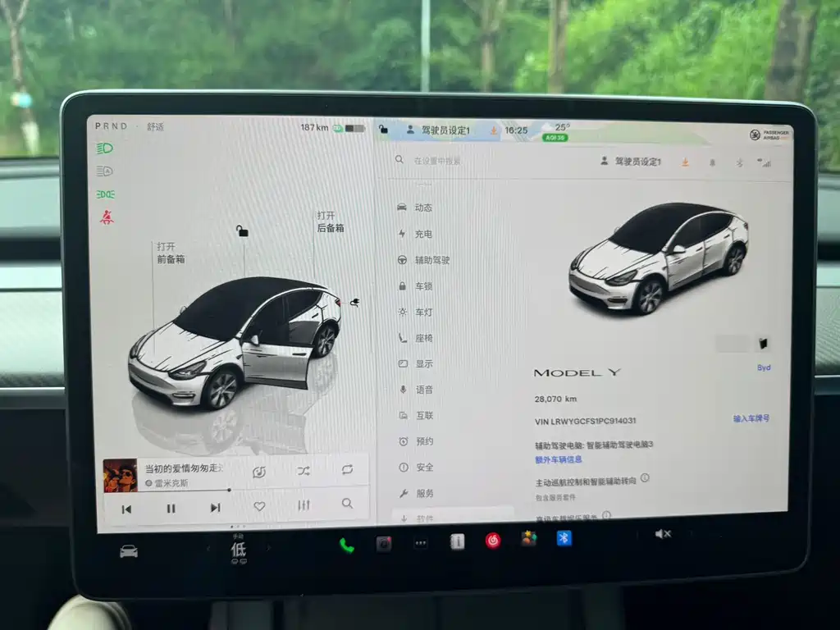Tap the bell notifications icon
This screenshot has width=840, height=630.
coord(712,163)
